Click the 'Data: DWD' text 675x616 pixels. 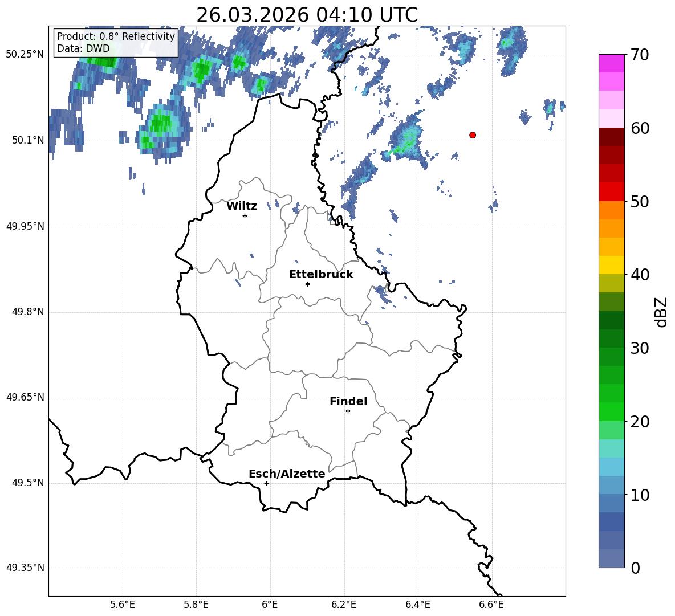point(83,48)
